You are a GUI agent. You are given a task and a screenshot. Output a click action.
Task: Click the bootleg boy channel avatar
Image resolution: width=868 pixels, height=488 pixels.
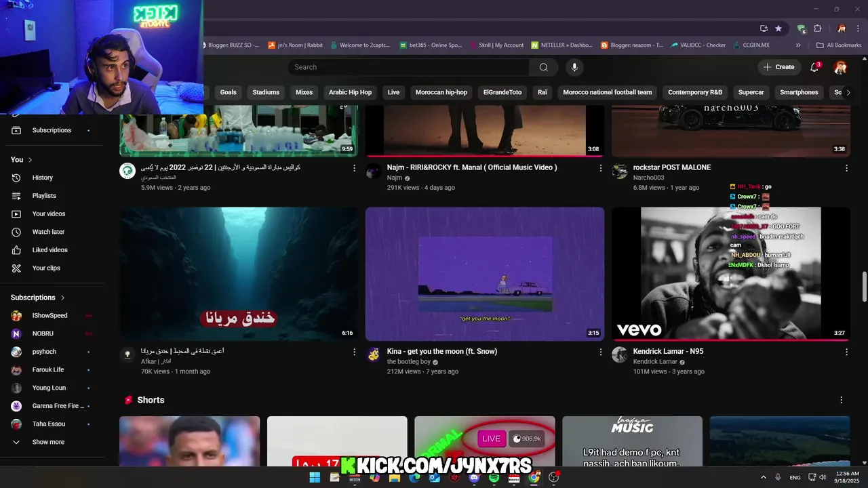click(374, 355)
